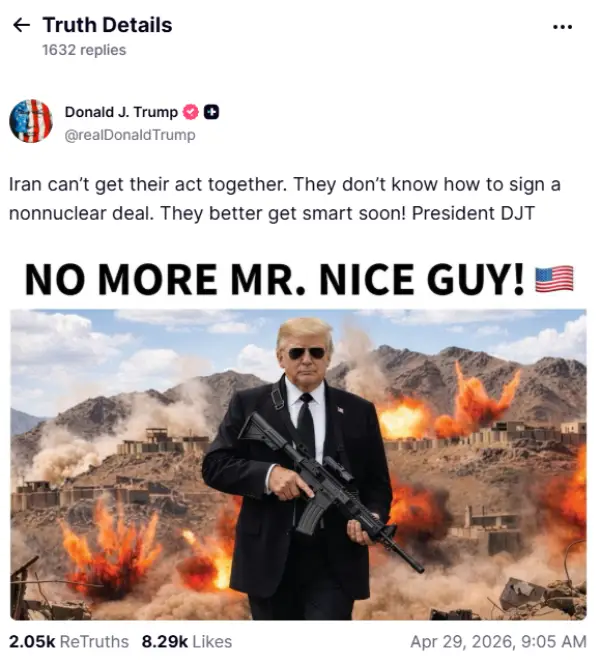Click the President DJT signature text
This screenshot has width=600, height=664.
(x=473, y=213)
